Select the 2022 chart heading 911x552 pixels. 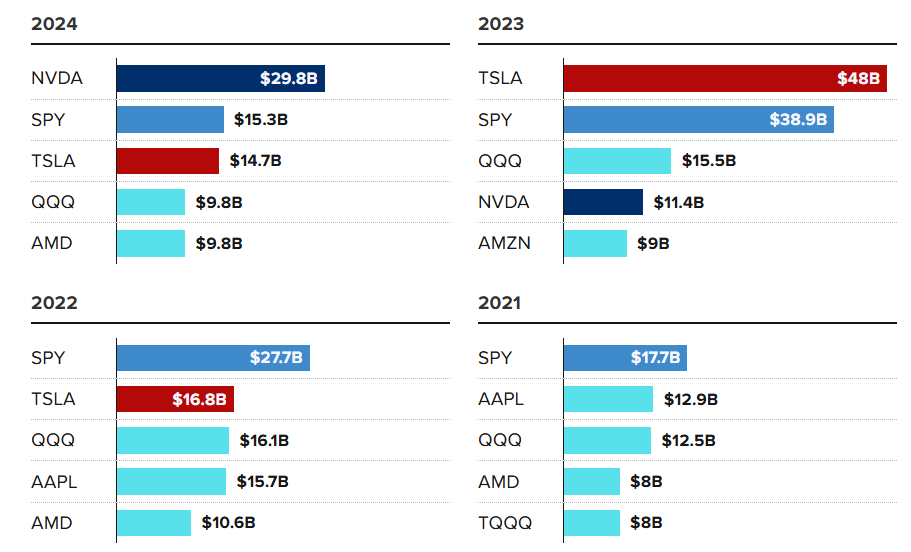[x=54, y=303]
